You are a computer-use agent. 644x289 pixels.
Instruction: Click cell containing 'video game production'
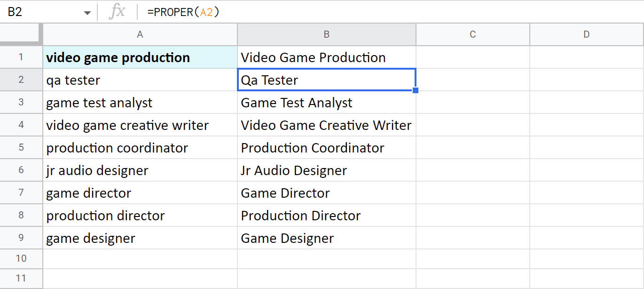click(x=140, y=57)
